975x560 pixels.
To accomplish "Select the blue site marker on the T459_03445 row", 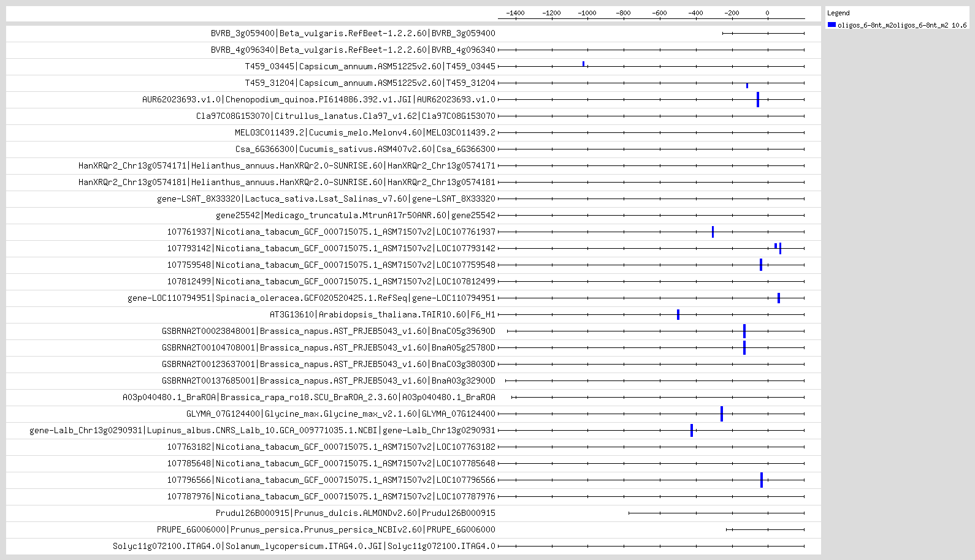I will coord(583,64).
